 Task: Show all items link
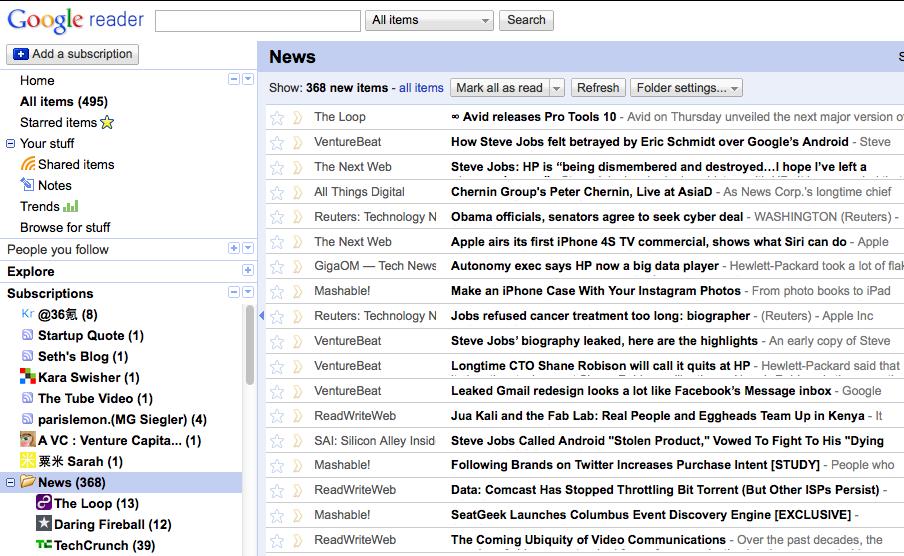tap(421, 88)
